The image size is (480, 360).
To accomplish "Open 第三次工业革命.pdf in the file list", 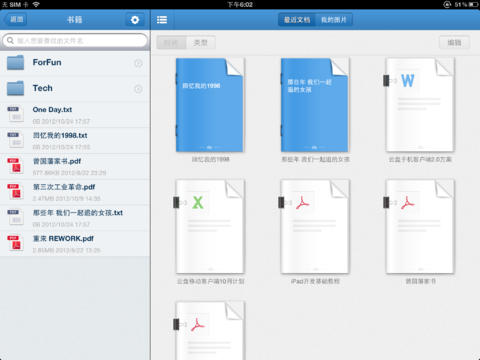I will pos(75,192).
